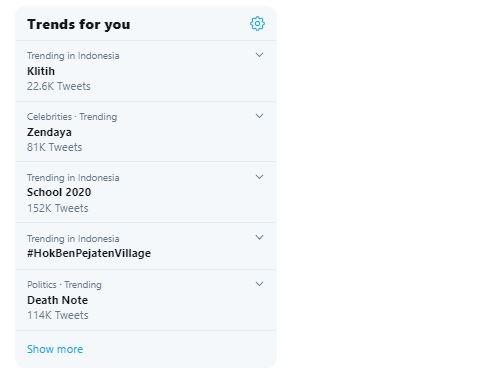Click the Trends for you heading
This screenshot has height=371, width=485.
pos(79,24)
